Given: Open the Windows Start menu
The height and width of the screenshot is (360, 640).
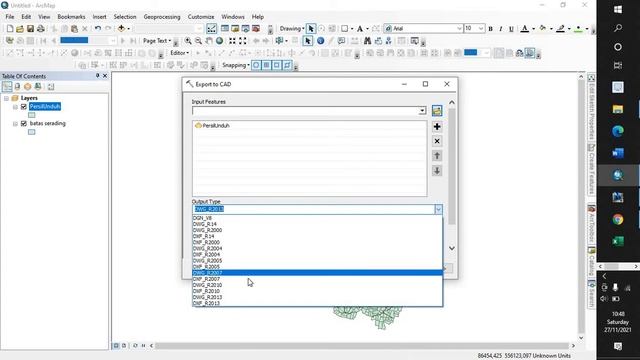Looking at the screenshot, I should click(x=618, y=9).
